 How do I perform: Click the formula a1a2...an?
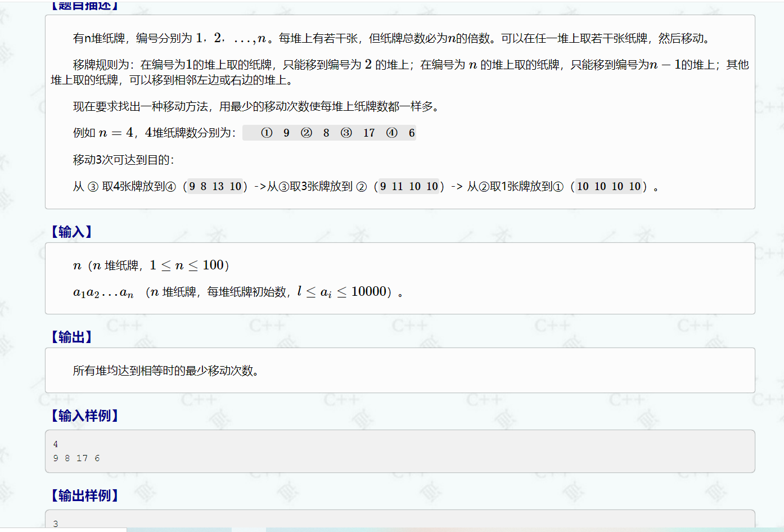point(102,291)
